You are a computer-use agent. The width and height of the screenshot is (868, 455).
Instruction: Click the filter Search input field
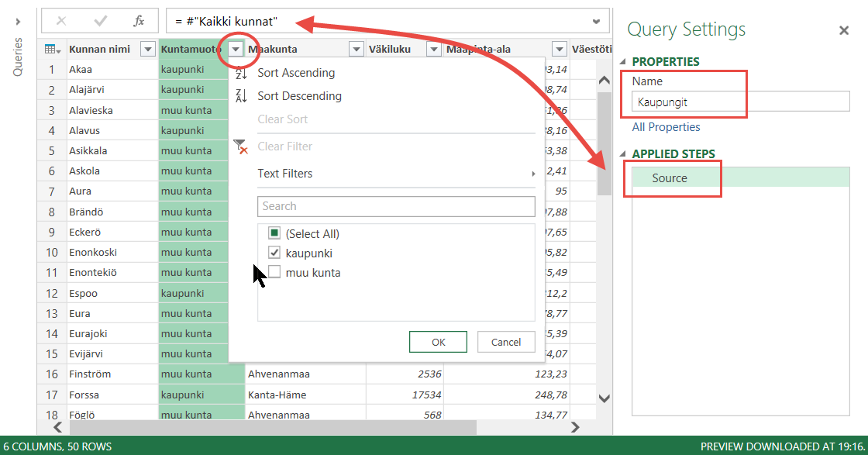tap(396, 206)
